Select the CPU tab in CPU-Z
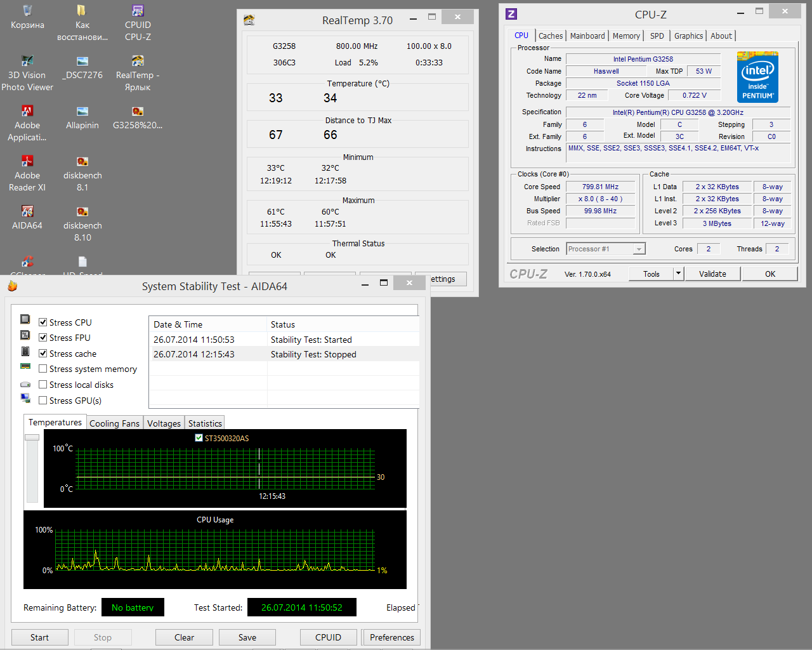The width and height of the screenshot is (812, 650). [521, 36]
